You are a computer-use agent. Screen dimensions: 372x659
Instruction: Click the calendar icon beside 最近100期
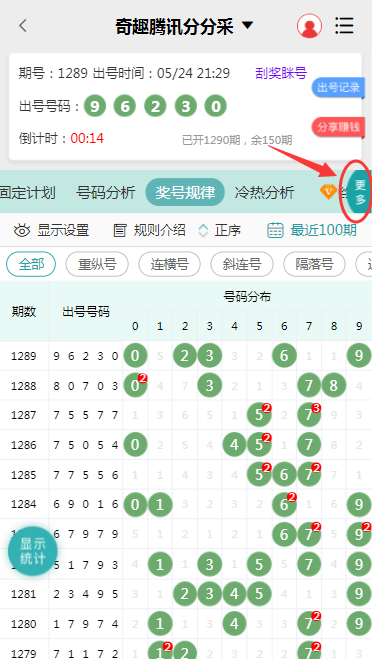[275, 230]
